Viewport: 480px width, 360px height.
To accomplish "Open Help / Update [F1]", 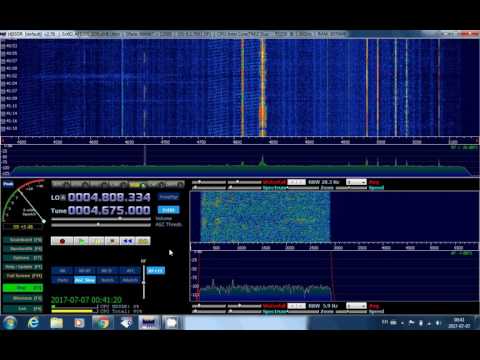I will coord(23,267).
